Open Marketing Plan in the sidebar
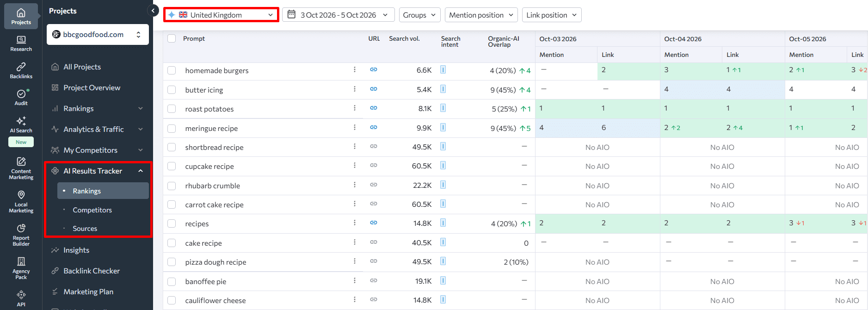 tap(88, 291)
